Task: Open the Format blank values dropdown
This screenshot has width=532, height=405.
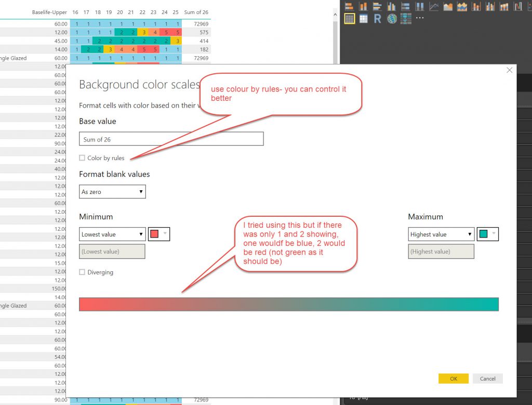Action: tap(112, 192)
